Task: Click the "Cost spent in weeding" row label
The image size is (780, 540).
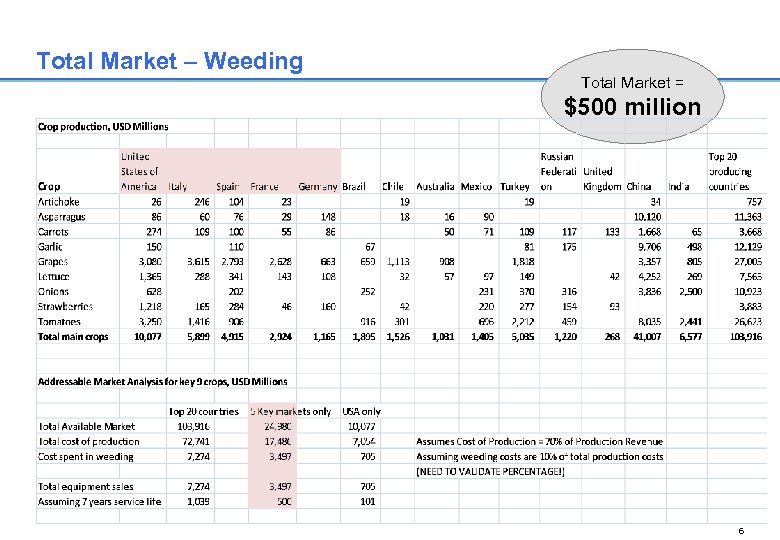Action: [85, 456]
